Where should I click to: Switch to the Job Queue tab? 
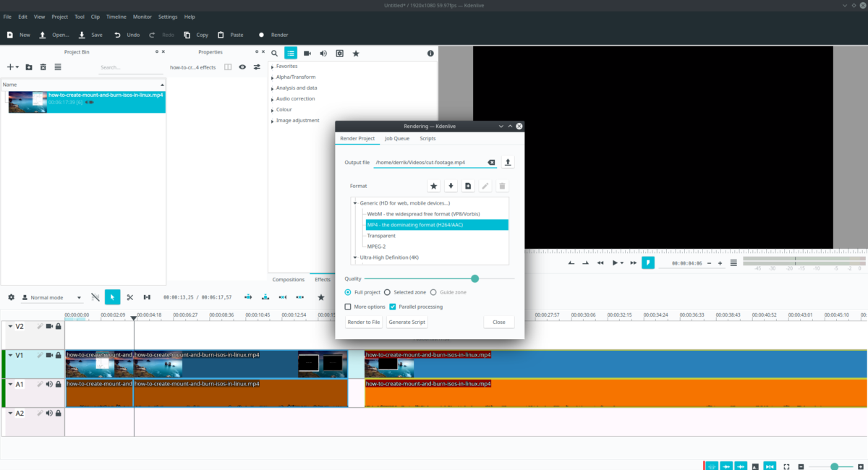pos(397,138)
